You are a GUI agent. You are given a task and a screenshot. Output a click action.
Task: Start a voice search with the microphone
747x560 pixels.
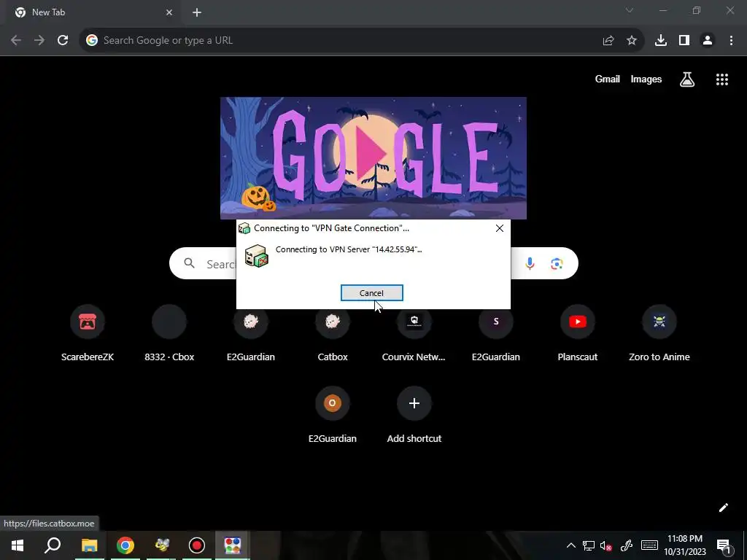[x=530, y=263]
